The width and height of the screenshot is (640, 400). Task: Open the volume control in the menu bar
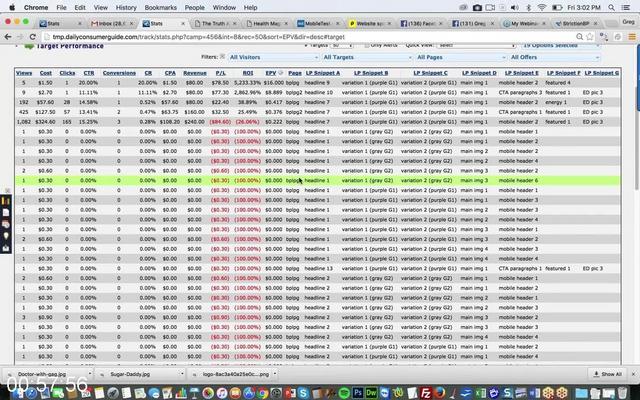(515, 7)
